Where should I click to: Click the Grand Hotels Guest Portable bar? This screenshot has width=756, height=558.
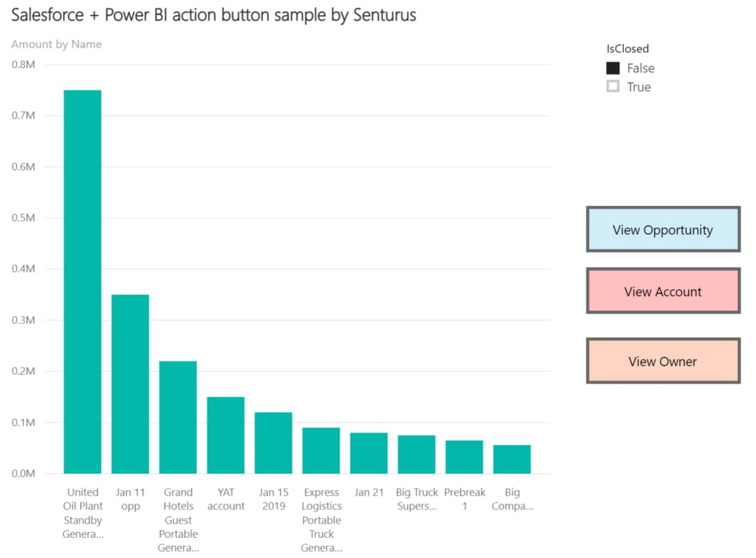coord(177,417)
